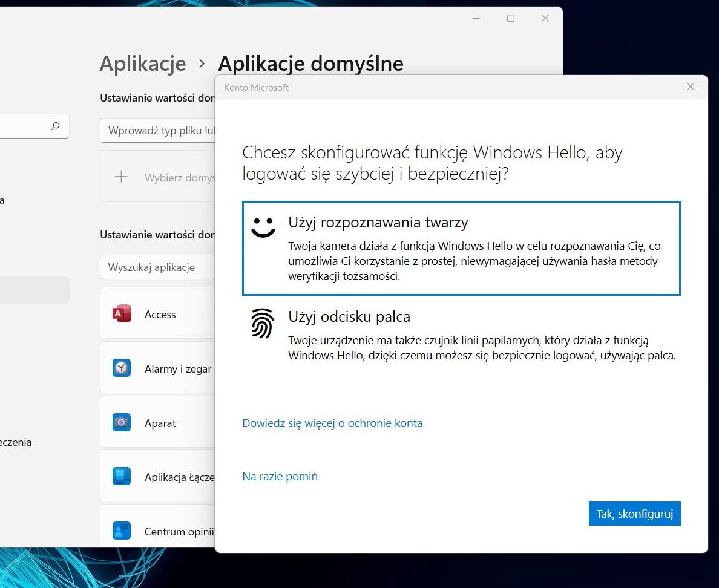This screenshot has width=719, height=588.
Task: Click the Aparat camera icon
Action: [x=122, y=423]
